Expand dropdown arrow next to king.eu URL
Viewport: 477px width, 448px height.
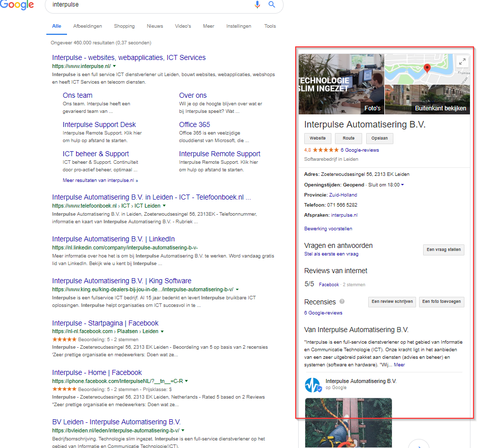click(237, 289)
